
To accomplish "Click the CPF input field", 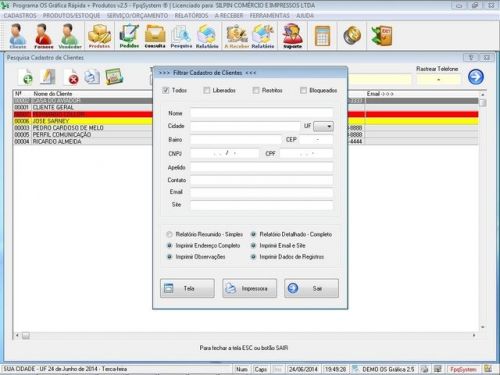I will 306,153.
